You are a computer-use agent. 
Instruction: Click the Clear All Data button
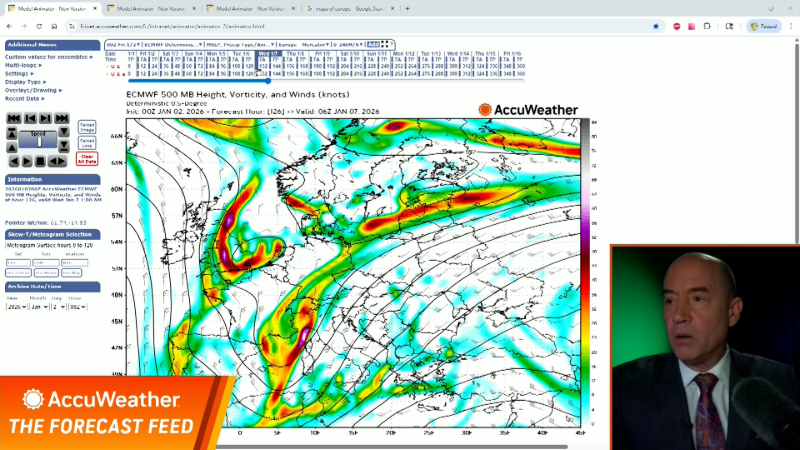87,159
